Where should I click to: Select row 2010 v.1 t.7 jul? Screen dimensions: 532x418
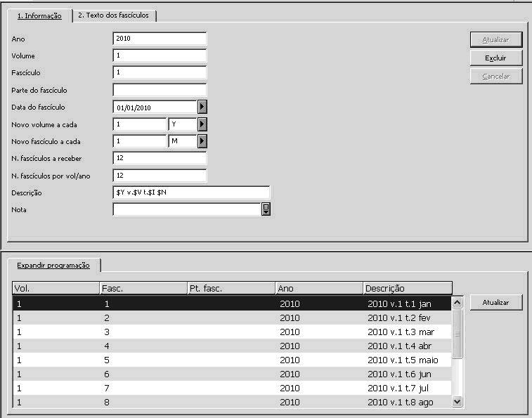pos(232,388)
